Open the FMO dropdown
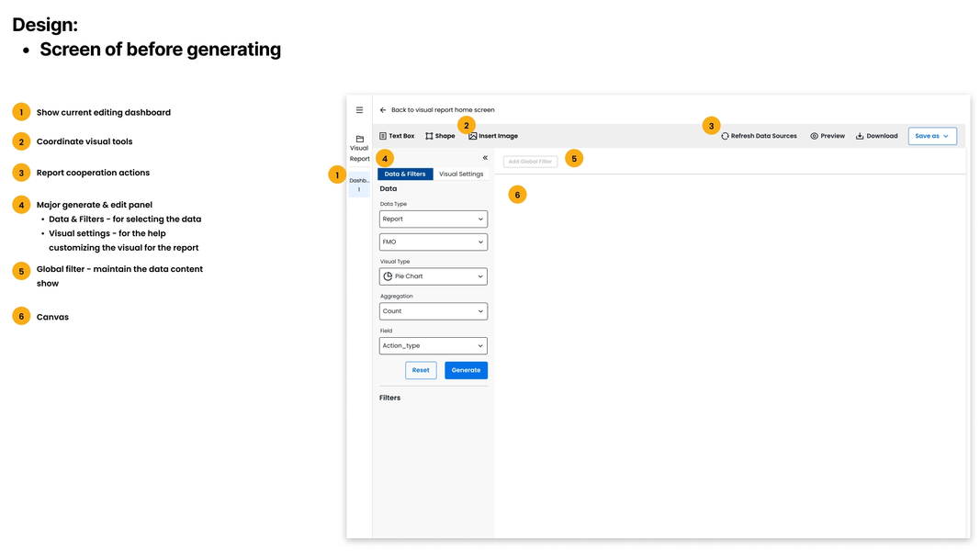Screen dimensions: 980x551 [433, 242]
